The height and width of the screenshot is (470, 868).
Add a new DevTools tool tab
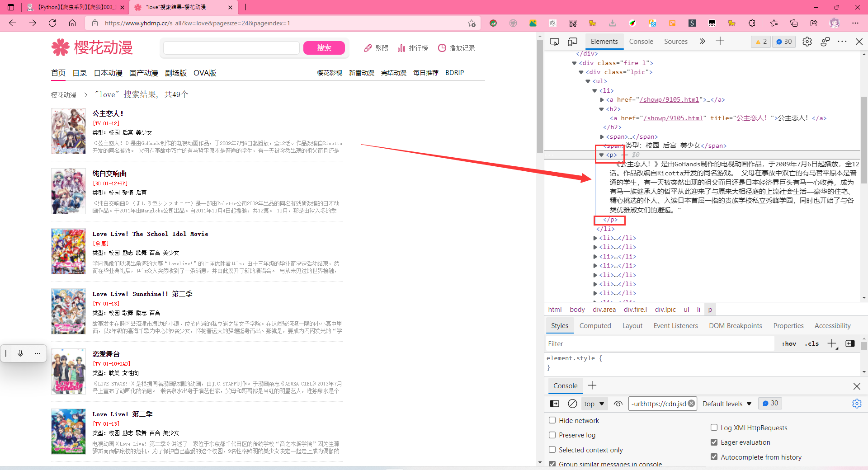(720, 41)
